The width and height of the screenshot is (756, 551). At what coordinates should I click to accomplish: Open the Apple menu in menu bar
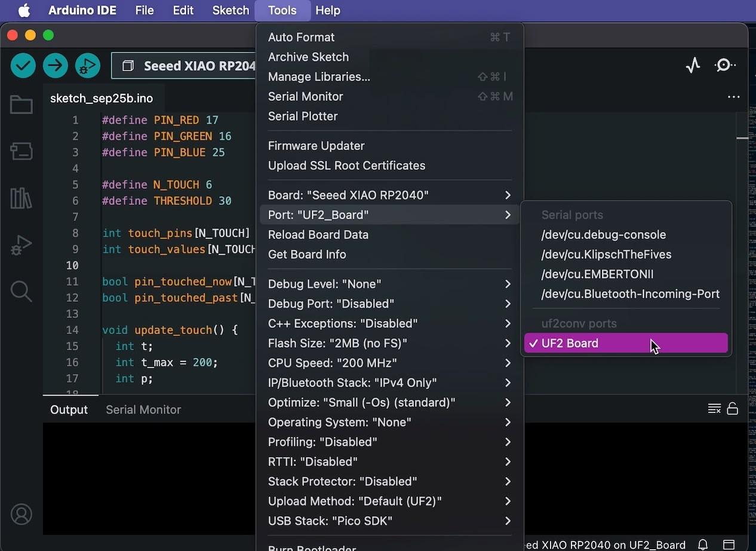click(x=24, y=10)
